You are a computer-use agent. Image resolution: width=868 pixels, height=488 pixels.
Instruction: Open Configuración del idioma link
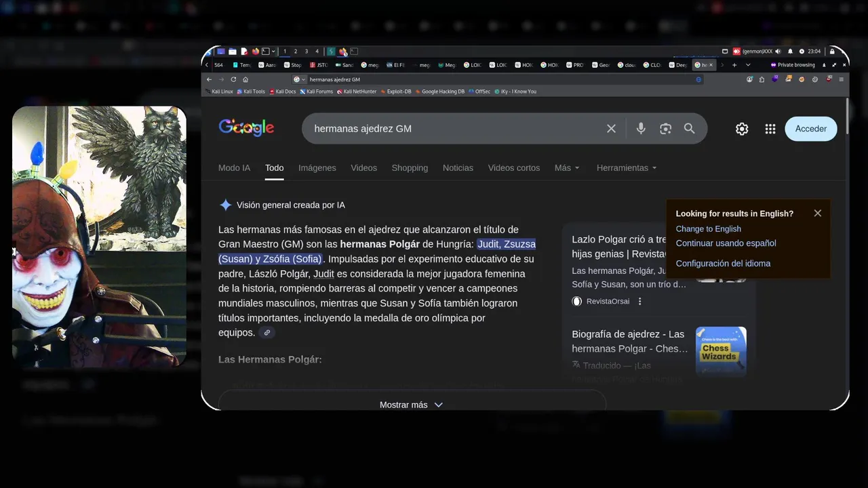[x=723, y=264]
